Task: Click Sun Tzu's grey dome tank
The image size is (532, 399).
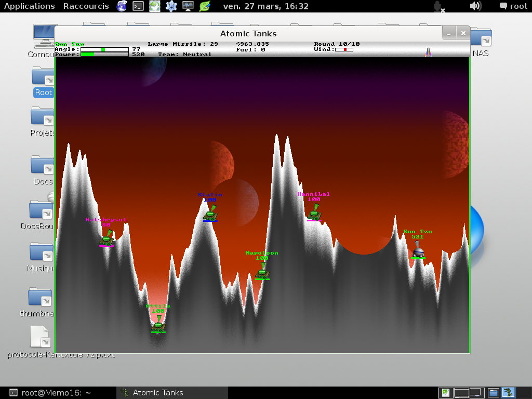Action: click(x=418, y=250)
